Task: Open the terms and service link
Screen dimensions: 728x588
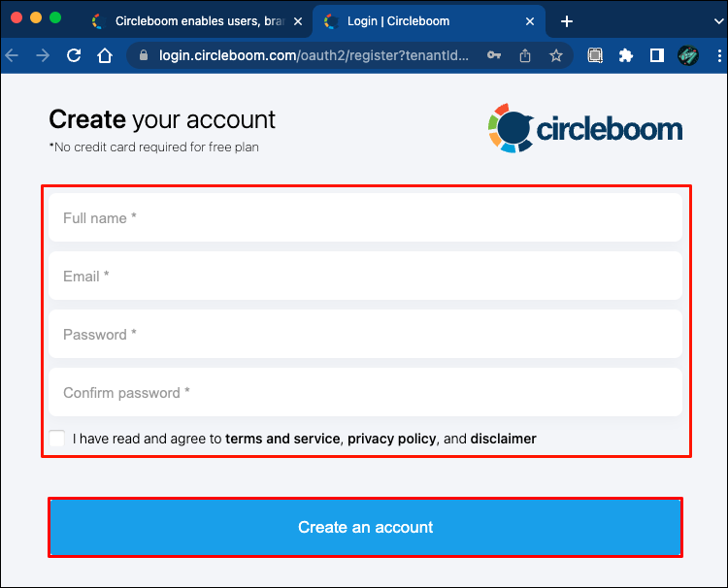Action: click(282, 439)
